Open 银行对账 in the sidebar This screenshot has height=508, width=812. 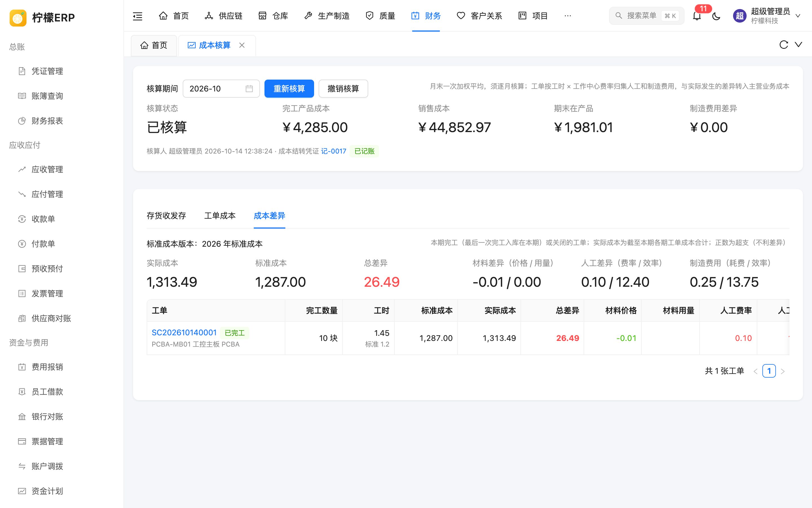point(47,417)
